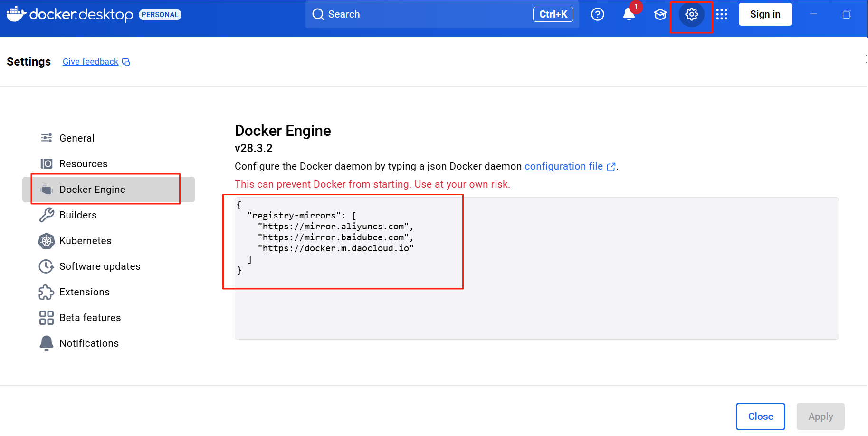Minimize the Docker Desktop window
868x436 pixels.
point(813,14)
